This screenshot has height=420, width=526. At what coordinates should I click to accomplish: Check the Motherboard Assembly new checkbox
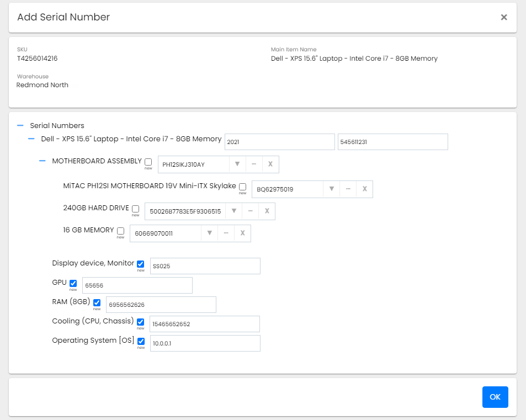148,162
